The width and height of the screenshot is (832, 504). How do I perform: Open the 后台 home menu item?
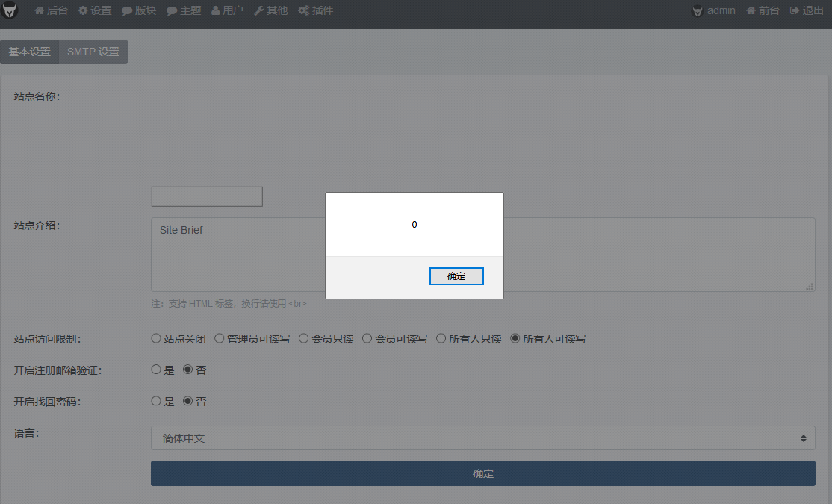(x=51, y=10)
